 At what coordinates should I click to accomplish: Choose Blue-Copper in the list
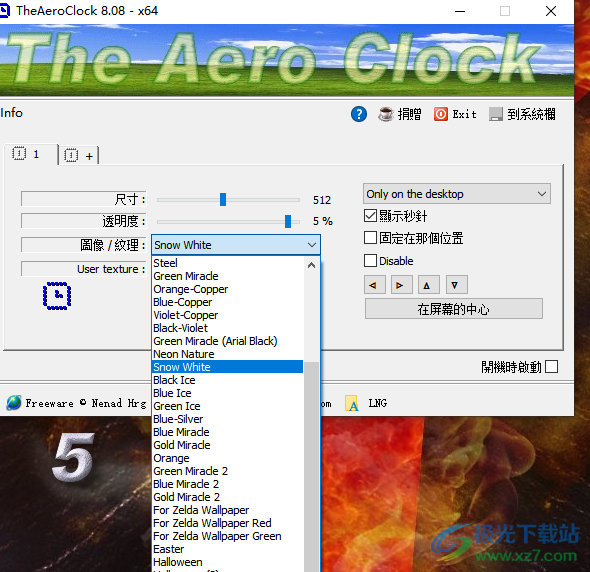[228, 302]
